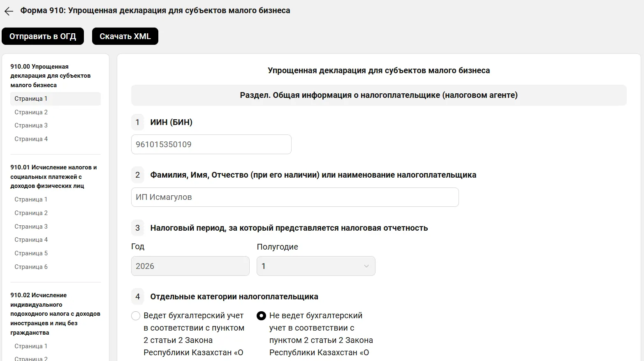Open Страница 1 under form 910.01
This screenshot has width=644, height=361.
[31, 199]
